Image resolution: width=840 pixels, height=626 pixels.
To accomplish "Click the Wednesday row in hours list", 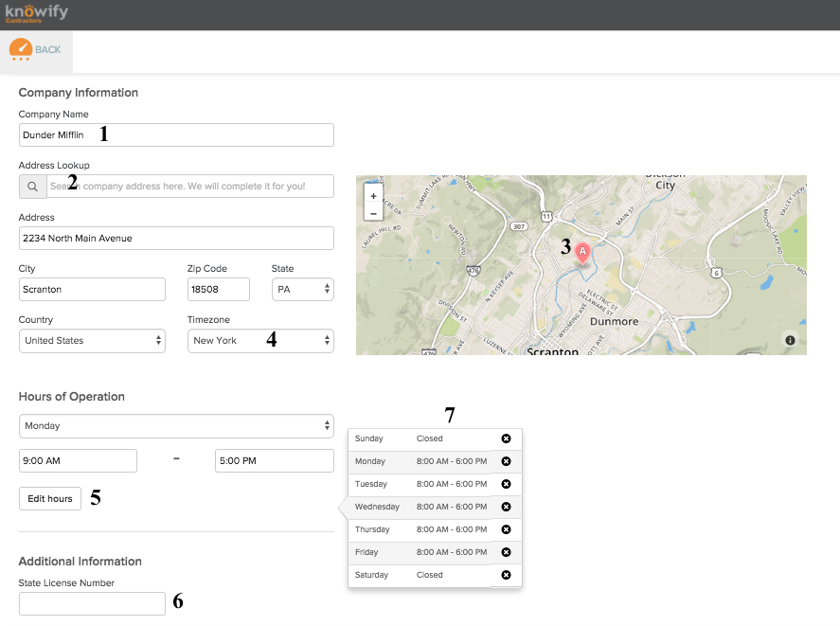I will (x=435, y=507).
